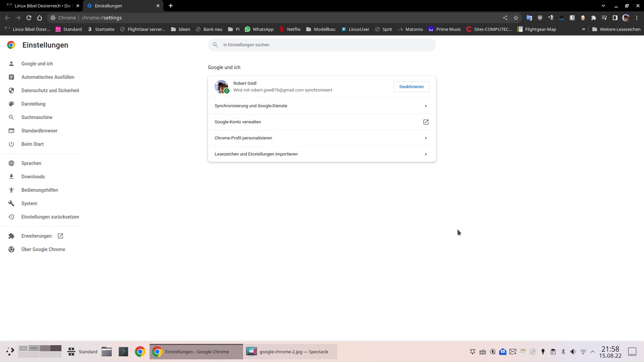The image size is (644, 362).
Task: Expand Chrome-Profil personalisieren
Action: (x=322, y=138)
